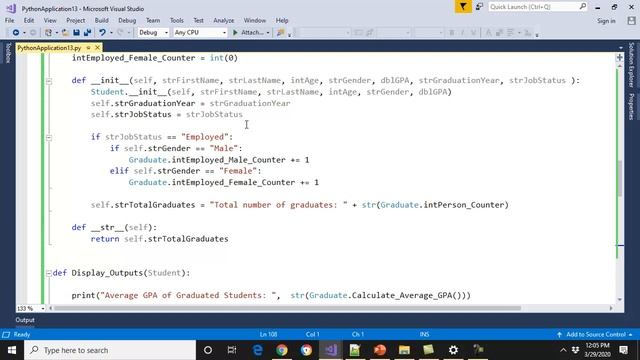Open the Navigate Backward history dropdown arrow
Viewport: 640px width, 360px height.
24,32
